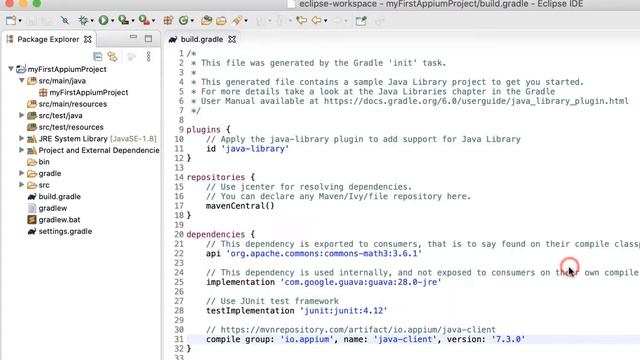
Task: Click the Open Type icon
Action: 207,20
